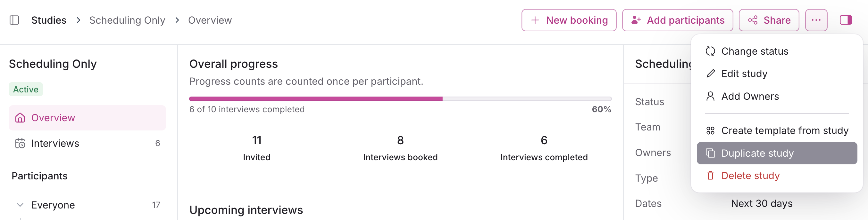
Task: Toggle the right details panel icon
Action: [846, 20]
